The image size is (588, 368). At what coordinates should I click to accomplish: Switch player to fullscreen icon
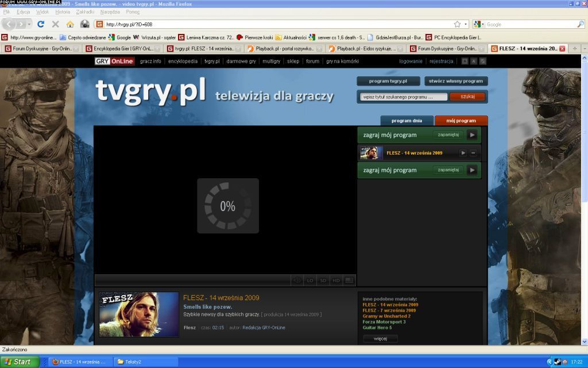point(349,281)
